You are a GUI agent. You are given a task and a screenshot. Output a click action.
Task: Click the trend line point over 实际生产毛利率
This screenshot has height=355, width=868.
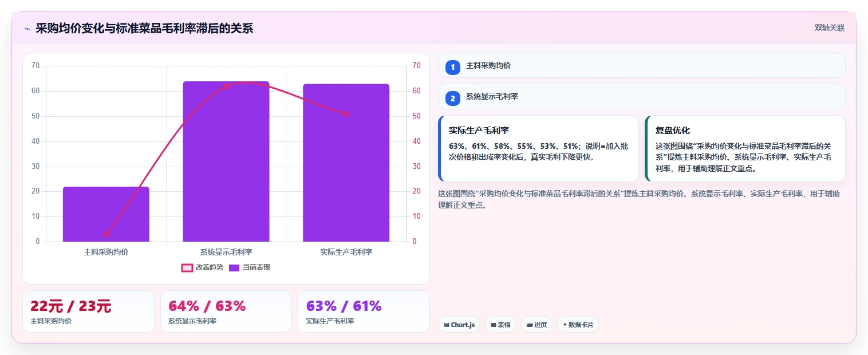[346, 114]
